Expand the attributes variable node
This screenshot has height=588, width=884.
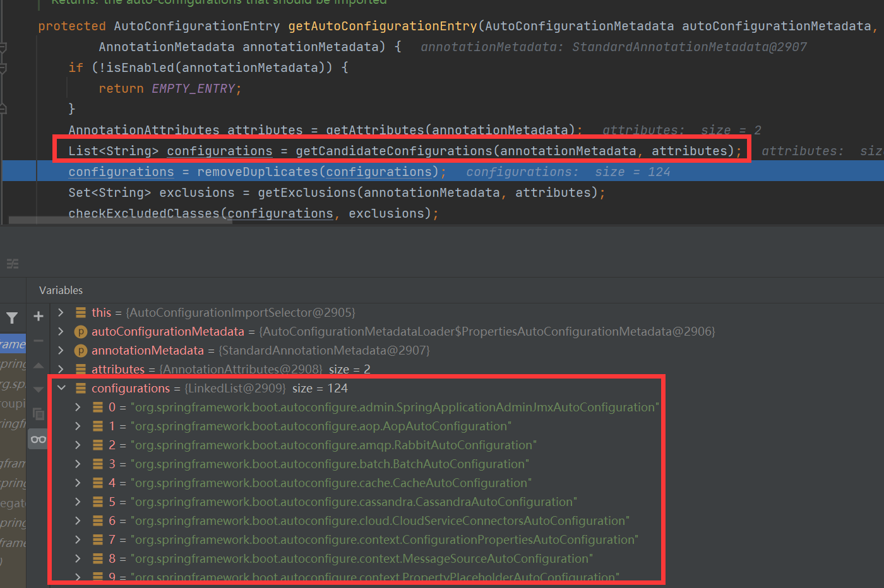click(61, 369)
